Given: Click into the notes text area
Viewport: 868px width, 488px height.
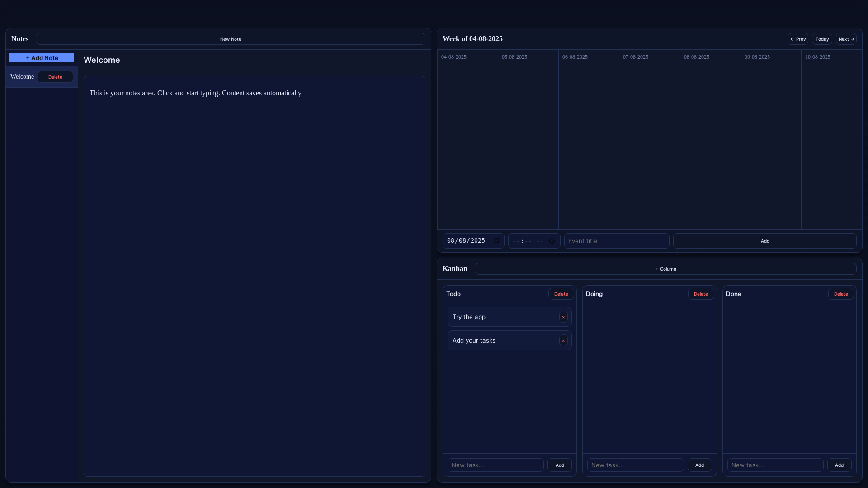Looking at the screenshot, I should [255, 276].
